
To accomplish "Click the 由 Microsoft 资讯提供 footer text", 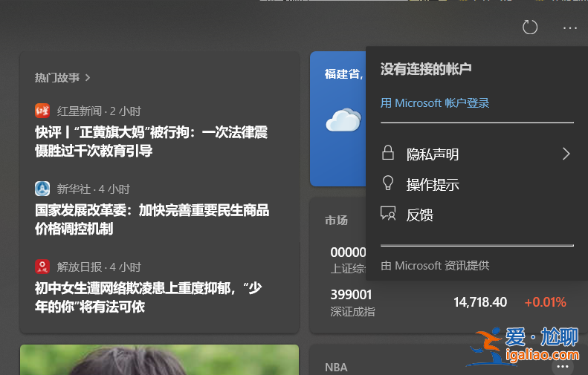I will pyautogui.click(x=435, y=266).
